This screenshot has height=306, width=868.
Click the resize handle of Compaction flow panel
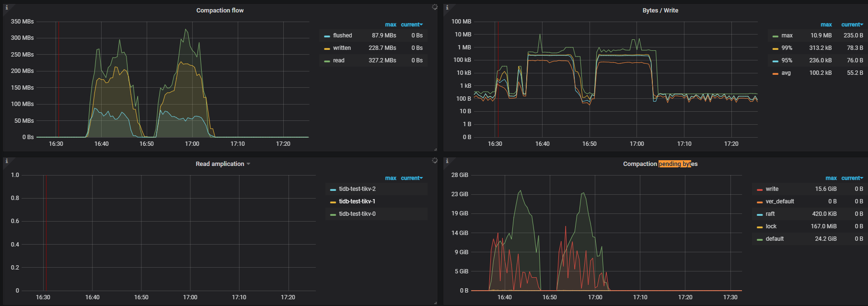click(x=435, y=149)
